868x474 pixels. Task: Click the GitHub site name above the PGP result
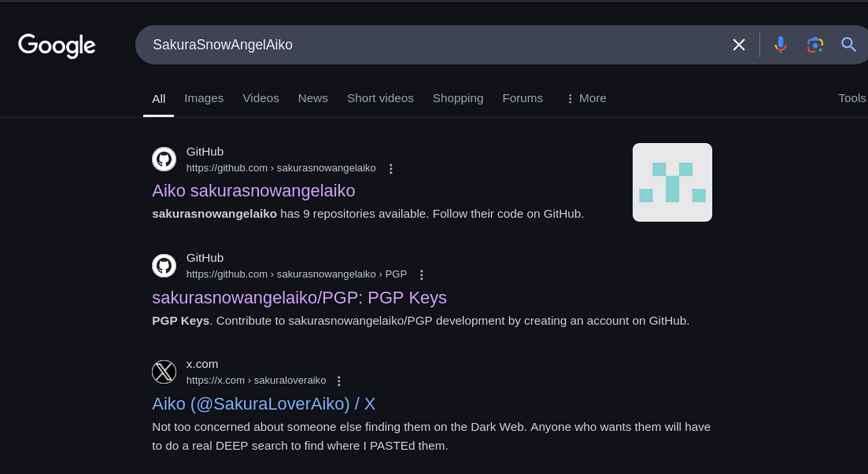pyautogui.click(x=205, y=258)
